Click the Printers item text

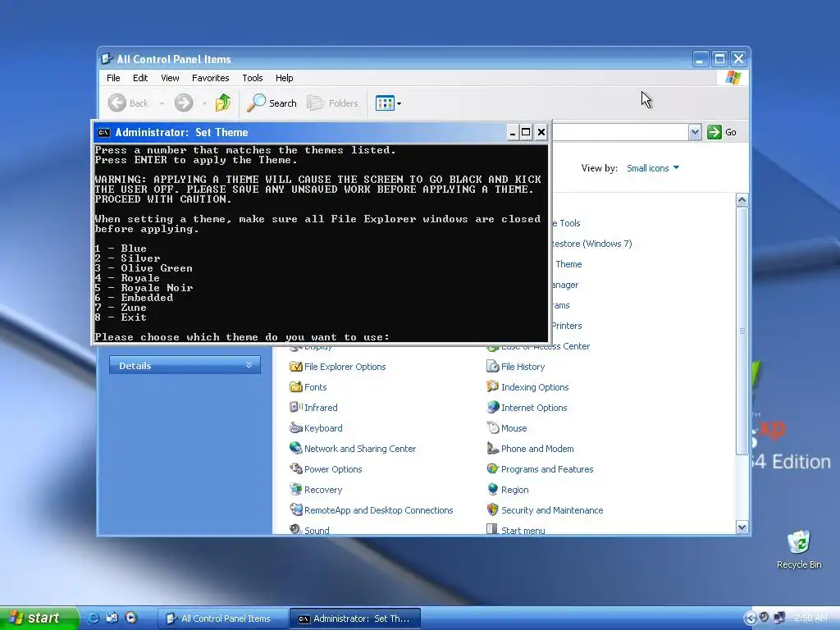coord(567,326)
